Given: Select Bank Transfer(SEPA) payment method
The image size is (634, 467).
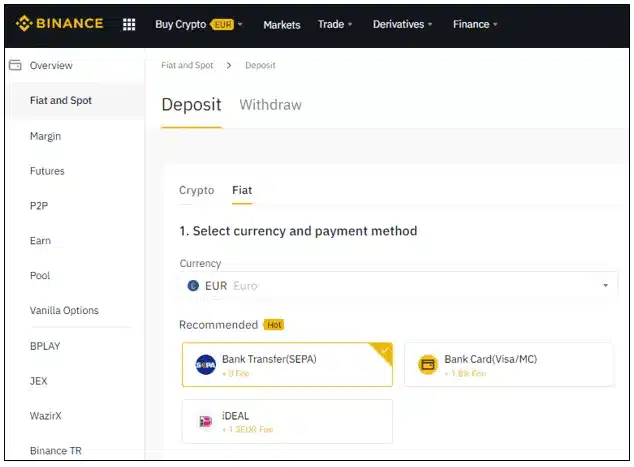Looking at the screenshot, I should (x=287, y=365).
